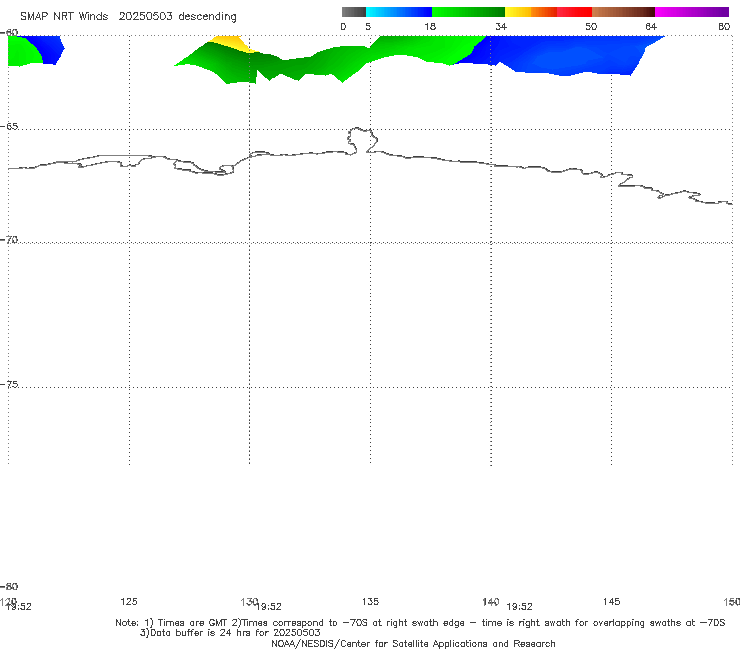Select the cyan-to-blue segment of the color bar
Screen dimensions: 740x650
[399, 12]
